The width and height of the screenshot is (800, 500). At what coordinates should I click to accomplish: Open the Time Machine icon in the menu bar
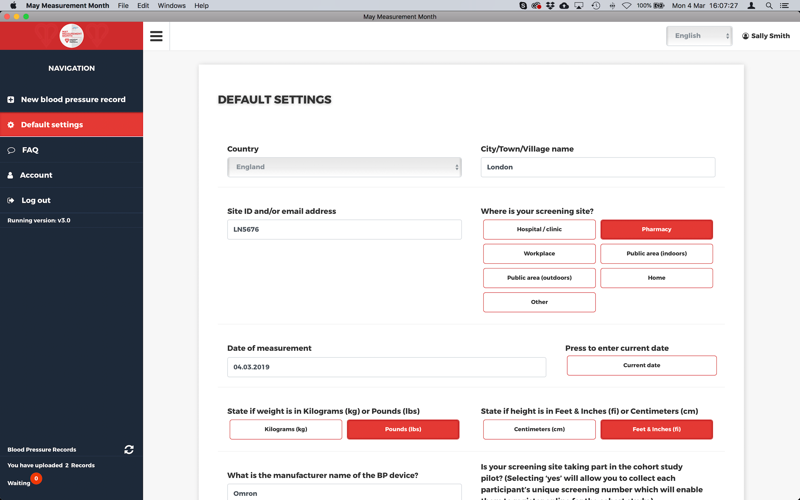point(595,6)
